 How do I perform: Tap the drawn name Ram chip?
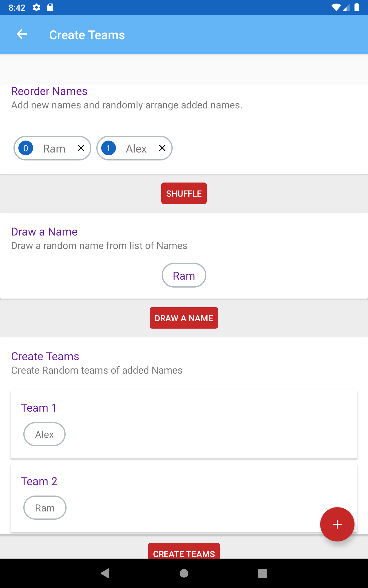click(x=184, y=275)
